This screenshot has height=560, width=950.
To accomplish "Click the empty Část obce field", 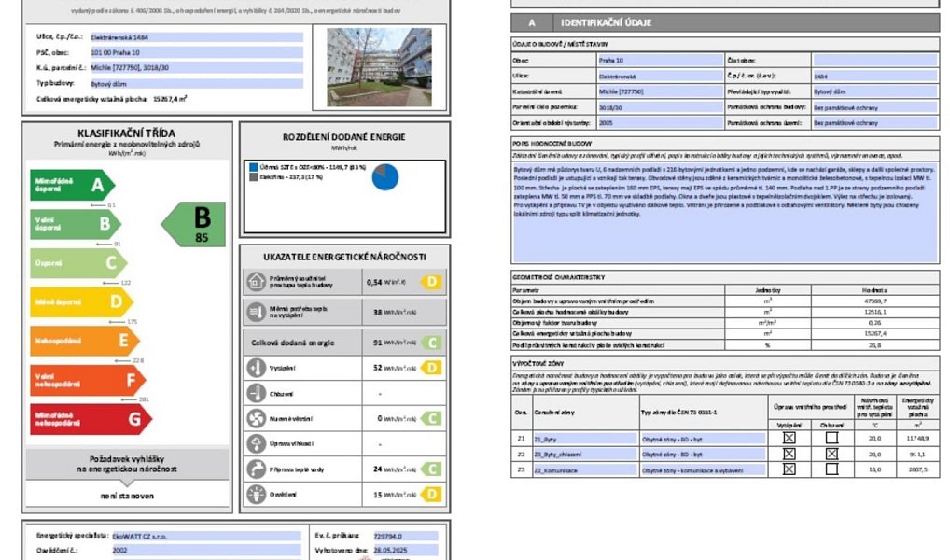I will [x=875, y=60].
